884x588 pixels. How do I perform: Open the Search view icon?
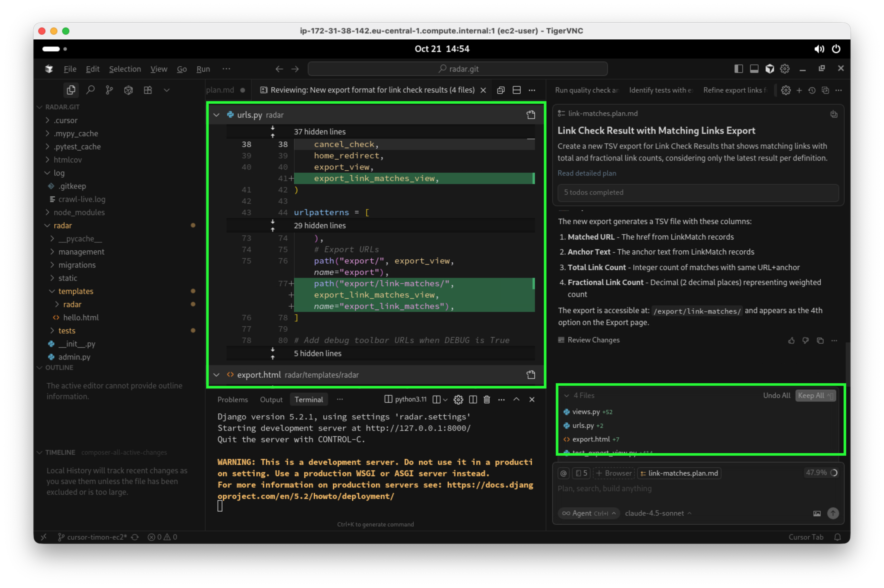click(90, 90)
